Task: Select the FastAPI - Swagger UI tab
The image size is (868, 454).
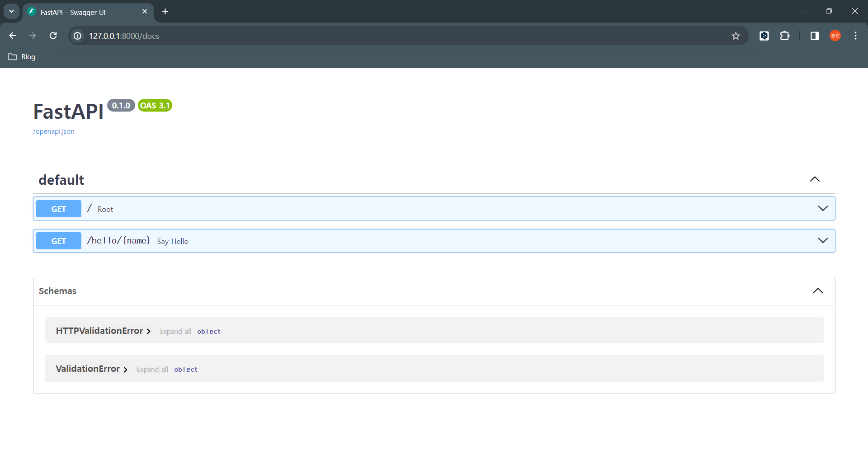Action: point(88,12)
